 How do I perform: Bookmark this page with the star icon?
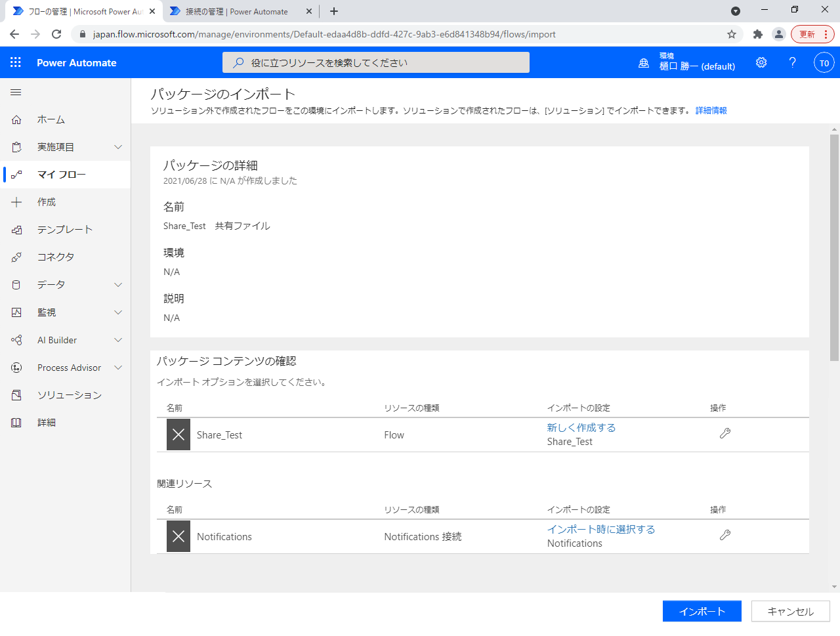732,34
